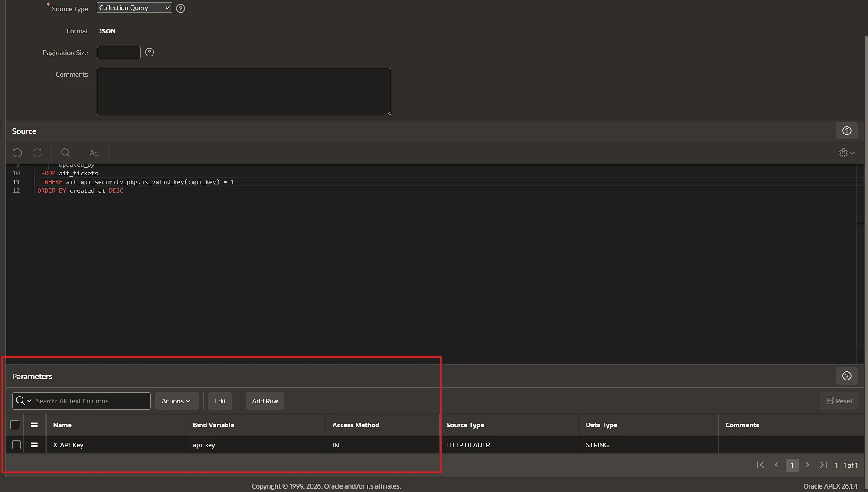Open Source editor settings gear menu
868x492 pixels.
pyautogui.click(x=847, y=153)
